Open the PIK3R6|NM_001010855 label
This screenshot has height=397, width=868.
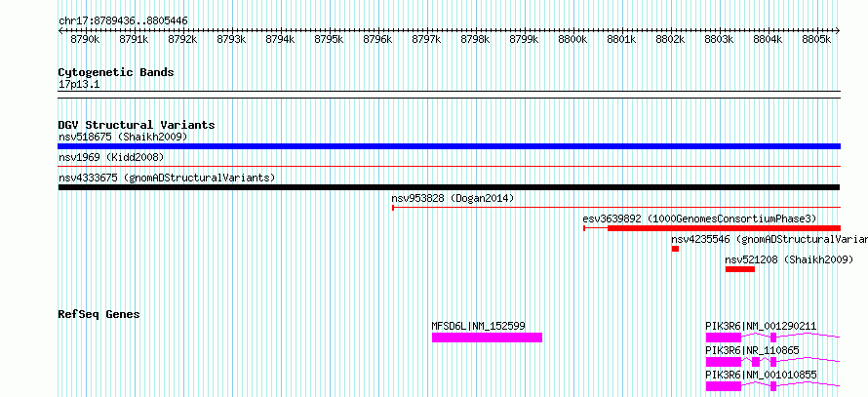pyautogui.click(x=761, y=375)
